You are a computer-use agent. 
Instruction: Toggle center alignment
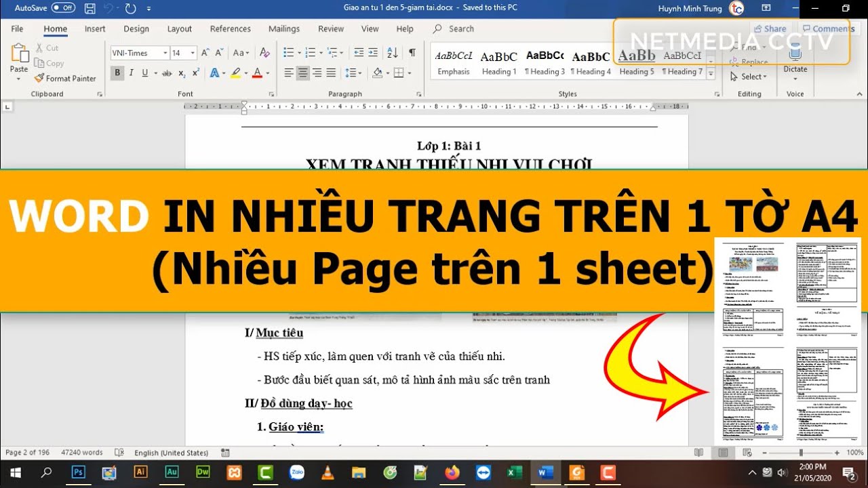pos(302,73)
